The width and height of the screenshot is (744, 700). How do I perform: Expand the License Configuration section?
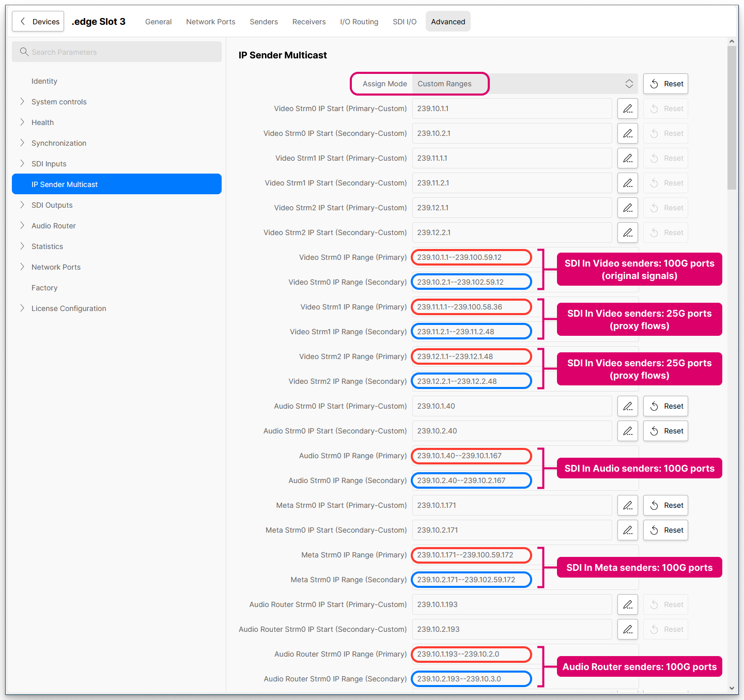22,308
